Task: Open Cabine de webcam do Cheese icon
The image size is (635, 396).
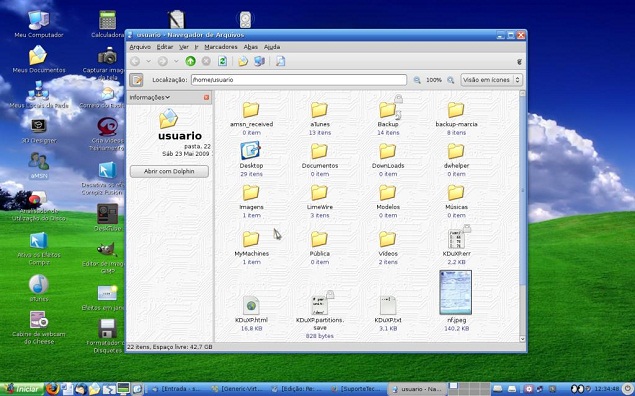Action: [39, 328]
